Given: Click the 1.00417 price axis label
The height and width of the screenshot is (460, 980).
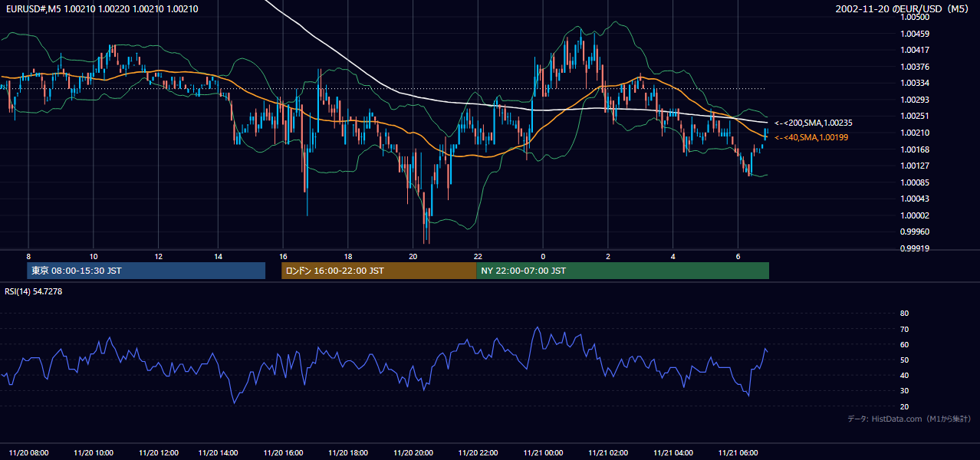Looking at the screenshot, I should click(x=914, y=50).
